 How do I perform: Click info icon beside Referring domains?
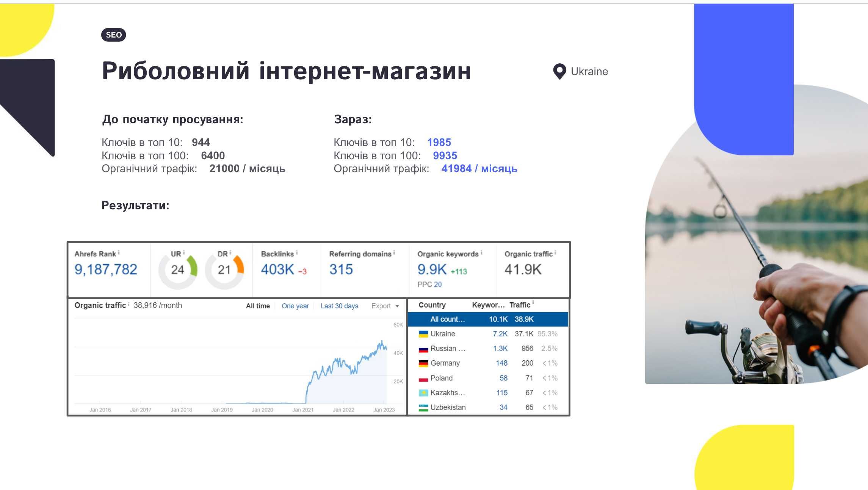pyautogui.click(x=394, y=252)
